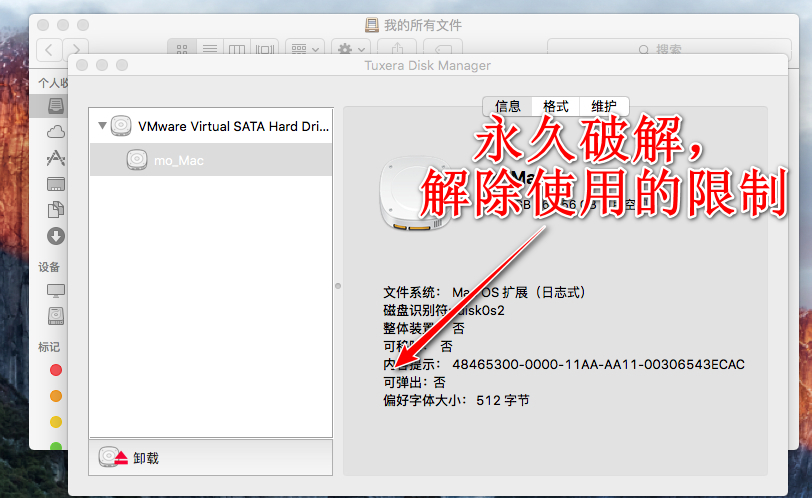Click the splitter handle between disk list and details
The height and width of the screenshot is (498, 812).
pos(338,286)
